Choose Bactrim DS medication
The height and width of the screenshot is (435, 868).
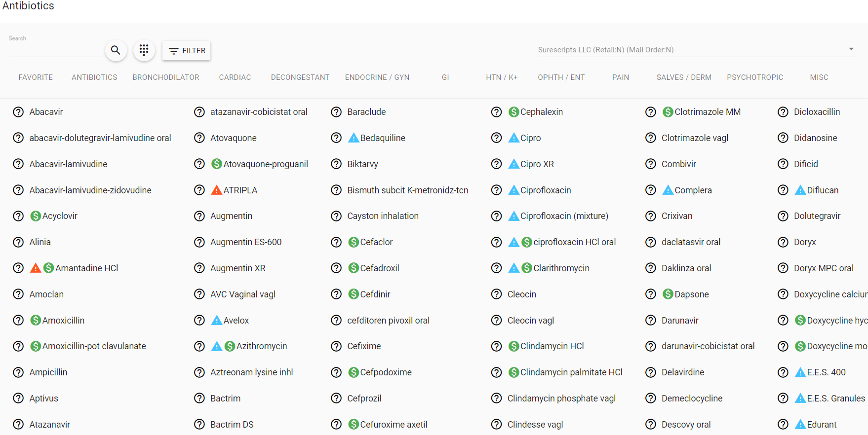(x=232, y=425)
